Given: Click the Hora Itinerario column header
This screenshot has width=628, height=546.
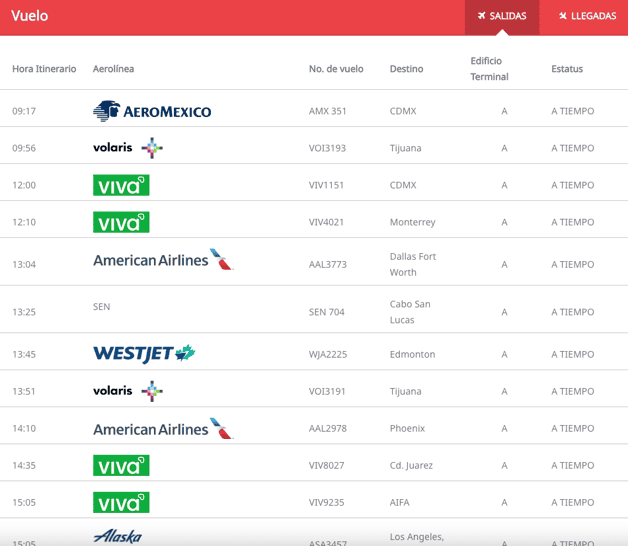Looking at the screenshot, I should click(x=44, y=69).
